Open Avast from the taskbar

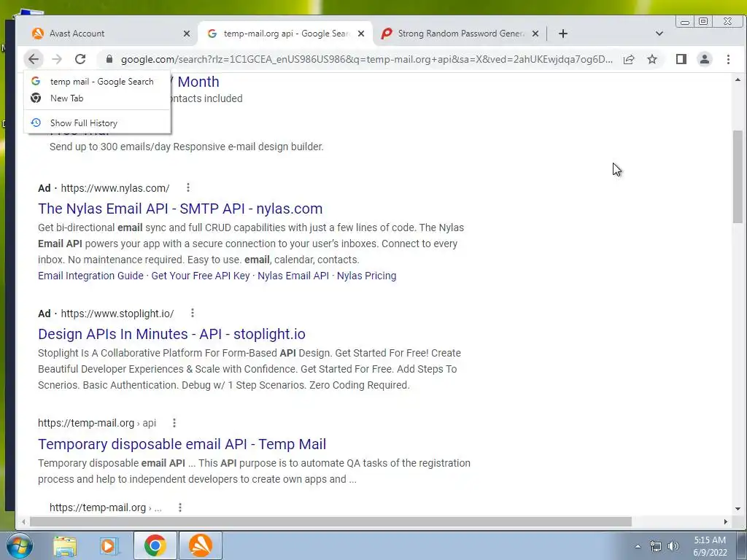point(201,545)
